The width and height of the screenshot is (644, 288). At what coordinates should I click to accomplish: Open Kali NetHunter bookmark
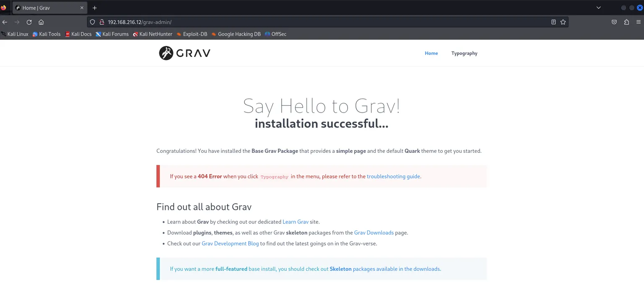pos(153,34)
